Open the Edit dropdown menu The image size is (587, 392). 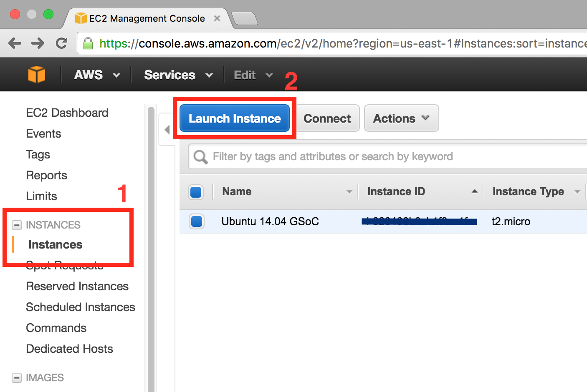(x=253, y=75)
